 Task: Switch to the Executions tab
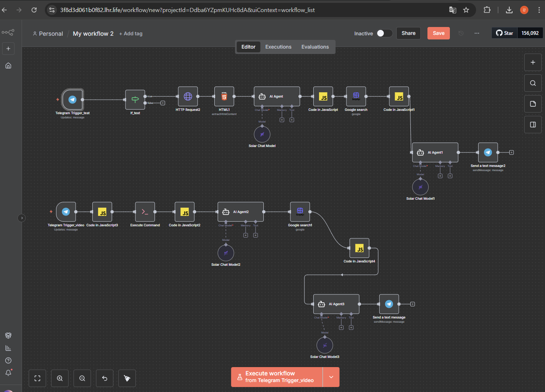tap(278, 47)
